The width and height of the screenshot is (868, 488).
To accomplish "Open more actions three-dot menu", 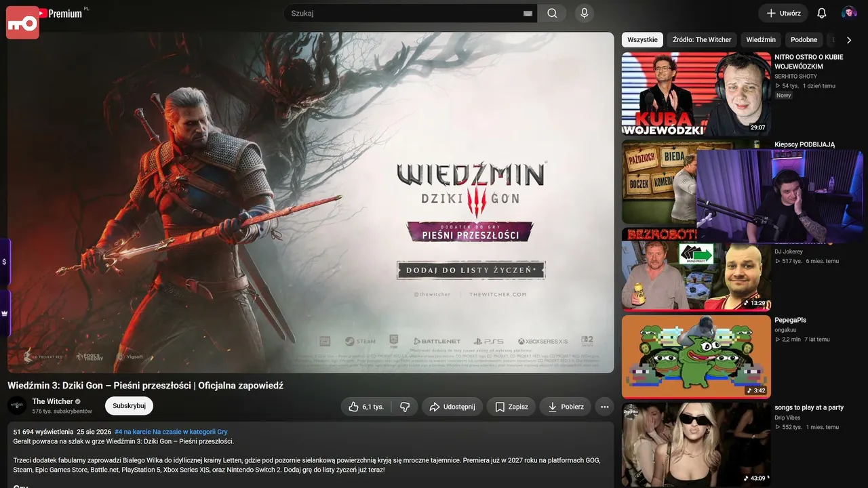I will 604,407.
